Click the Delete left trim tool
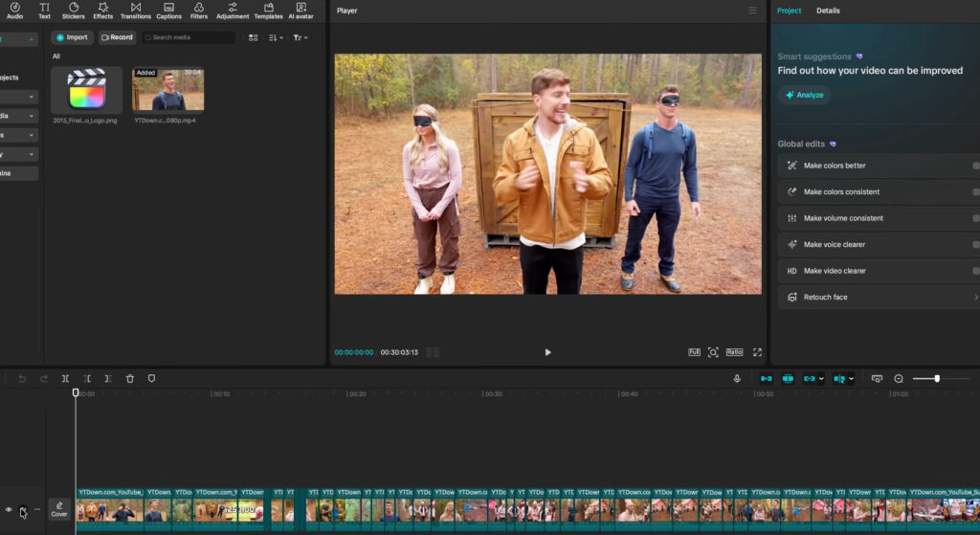This screenshot has height=535, width=980. [87, 379]
